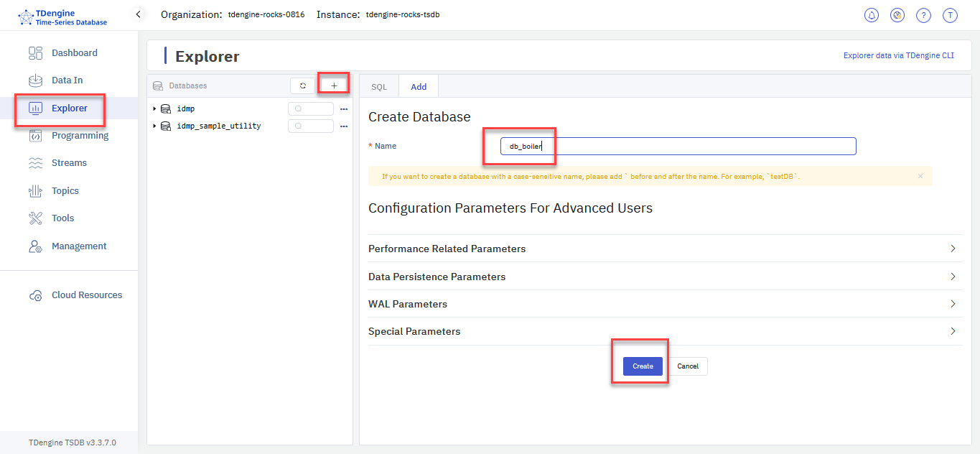
Task: Expand the idmp database tree node
Action: point(154,108)
